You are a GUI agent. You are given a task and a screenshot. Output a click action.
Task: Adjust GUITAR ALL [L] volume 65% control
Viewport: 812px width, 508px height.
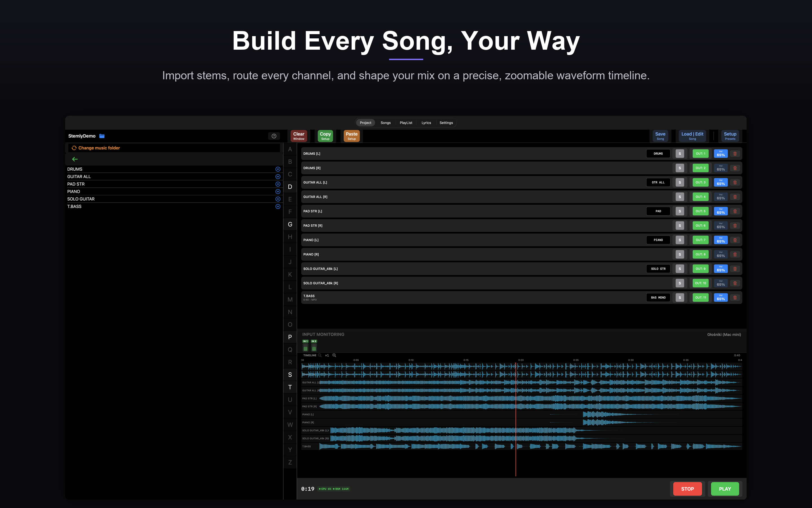coord(721,182)
